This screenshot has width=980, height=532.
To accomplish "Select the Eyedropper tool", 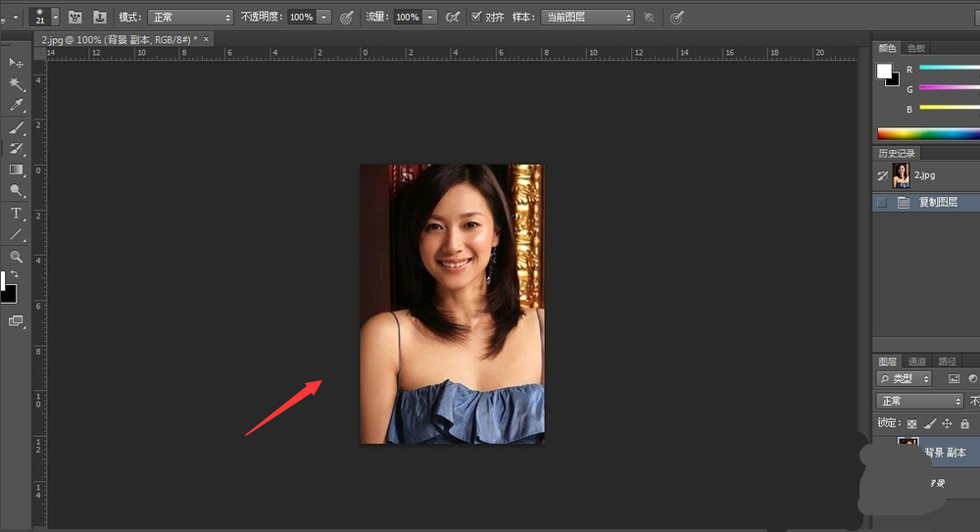I will (16, 106).
